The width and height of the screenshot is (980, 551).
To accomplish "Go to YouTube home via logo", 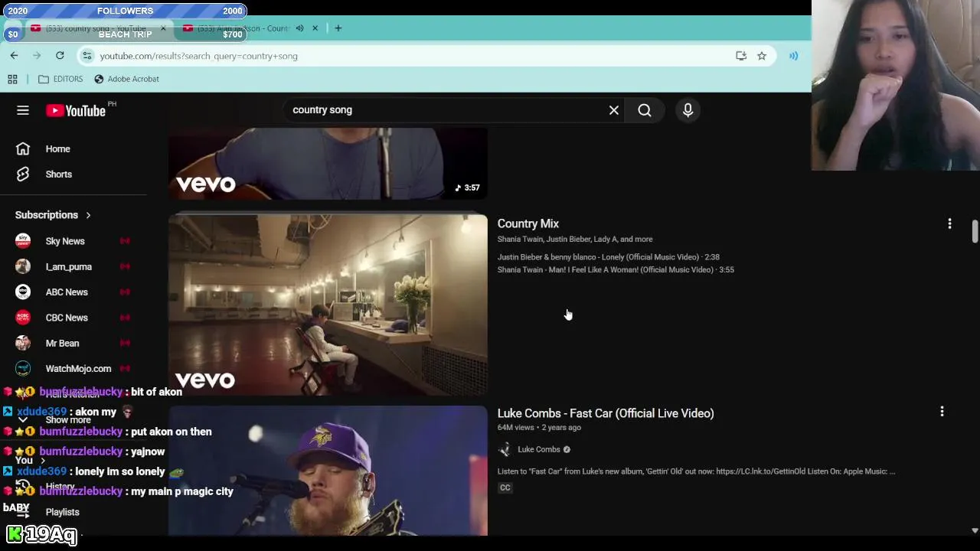I will point(75,111).
